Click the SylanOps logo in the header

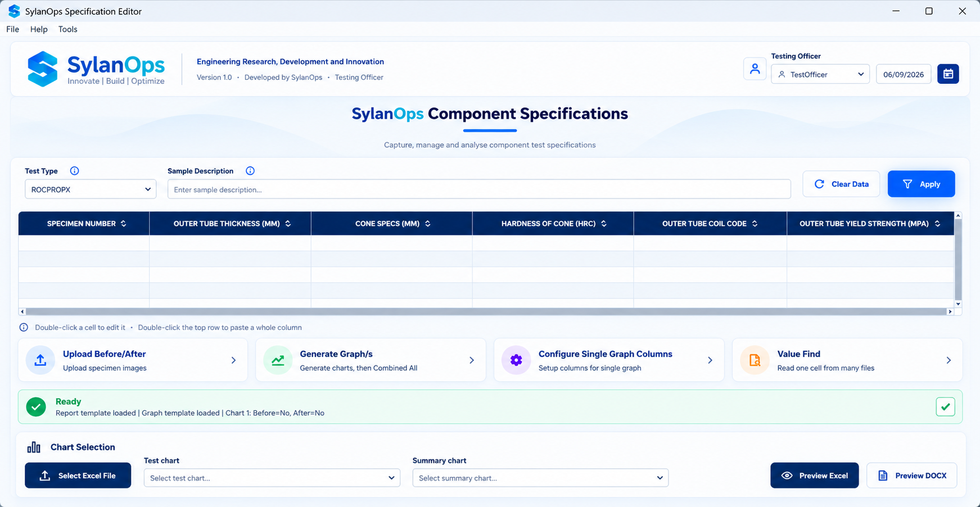(x=96, y=69)
